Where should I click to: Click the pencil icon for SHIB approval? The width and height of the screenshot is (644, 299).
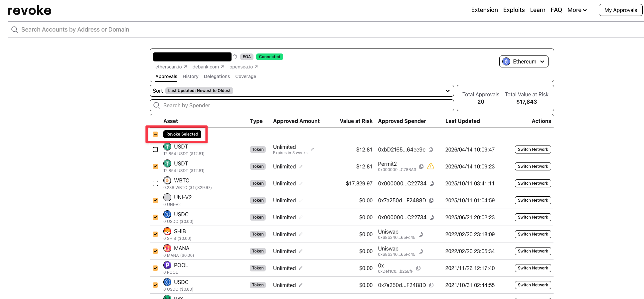pos(301,234)
